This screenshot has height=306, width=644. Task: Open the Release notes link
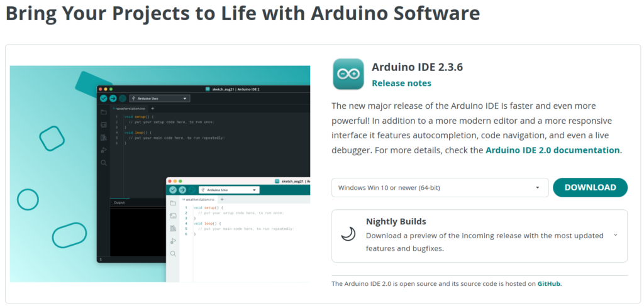(x=401, y=83)
